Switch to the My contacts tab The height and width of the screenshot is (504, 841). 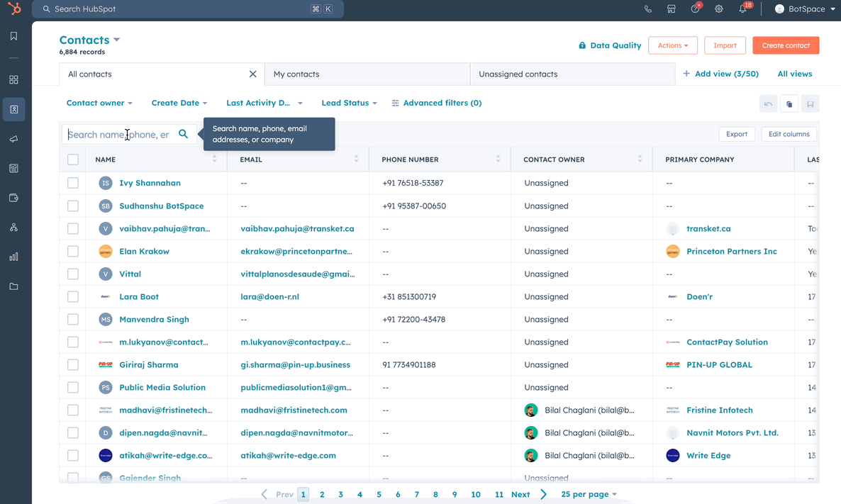click(367, 74)
